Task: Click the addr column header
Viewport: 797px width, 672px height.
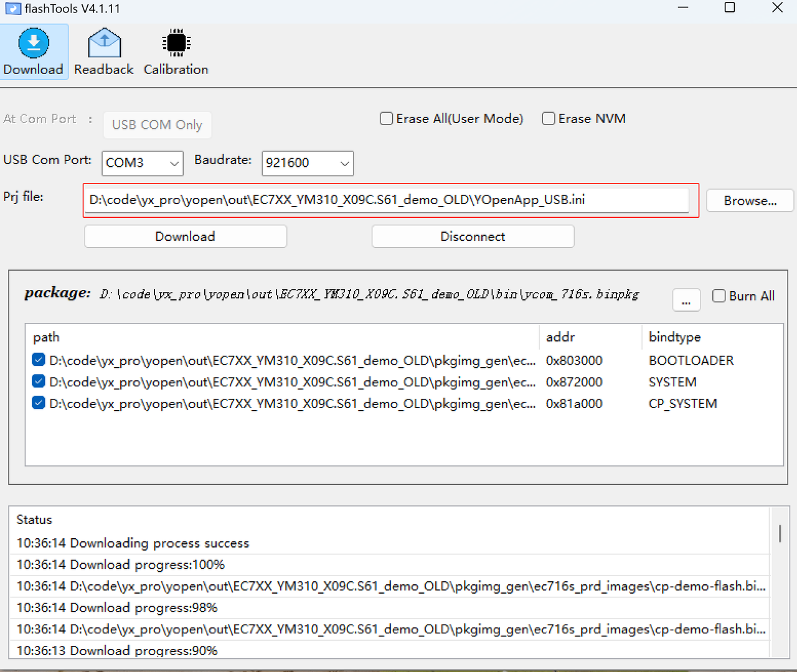Action: pyautogui.click(x=590, y=337)
